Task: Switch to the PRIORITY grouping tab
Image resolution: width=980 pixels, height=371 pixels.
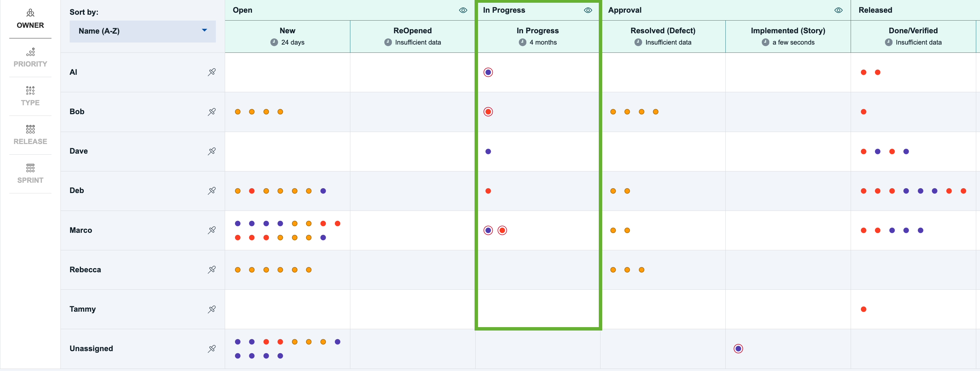Action: click(31, 58)
